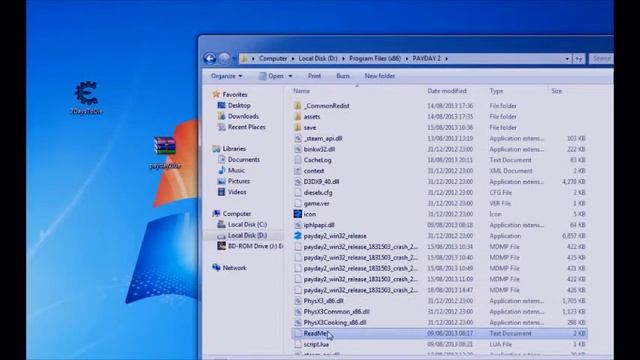Expand the arrow after Computer in breadcrumb
The height and width of the screenshot is (360, 640).
coord(293,59)
